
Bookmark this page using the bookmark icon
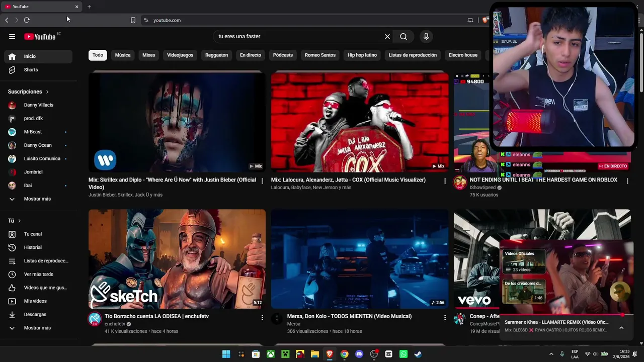pos(133,20)
